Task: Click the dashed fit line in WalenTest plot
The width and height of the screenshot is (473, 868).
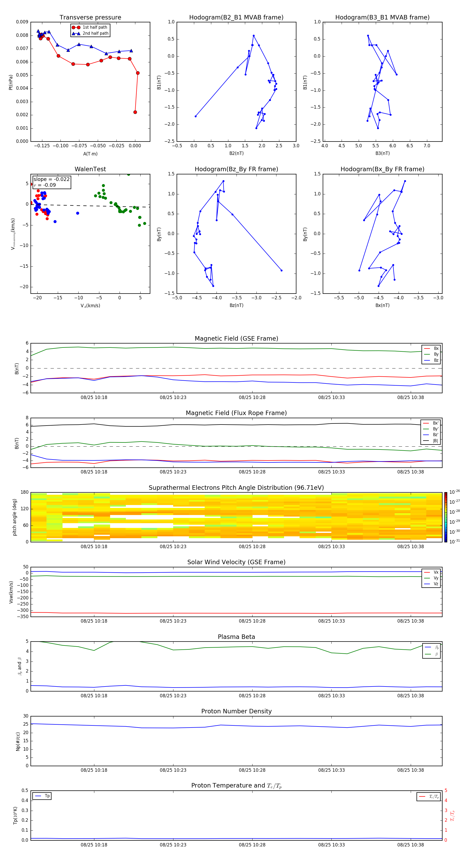Action: pyautogui.click(x=90, y=205)
